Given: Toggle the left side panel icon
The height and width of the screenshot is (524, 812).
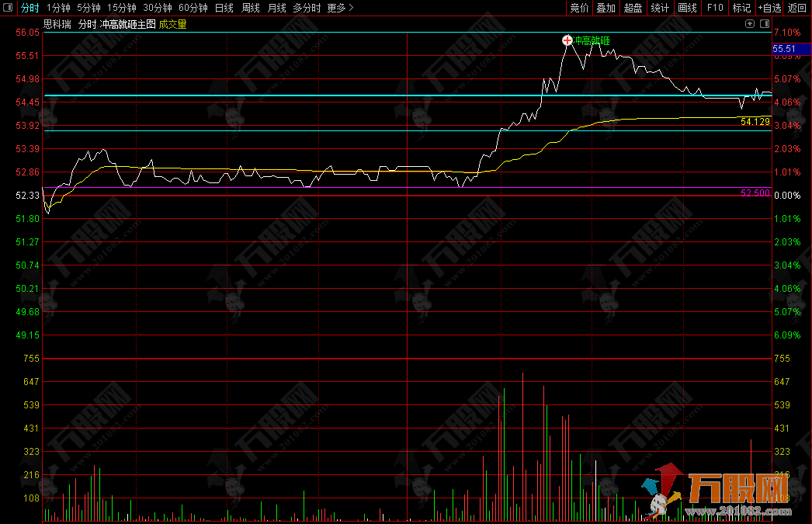Looking at the screenshot, I should pos(7,8).
